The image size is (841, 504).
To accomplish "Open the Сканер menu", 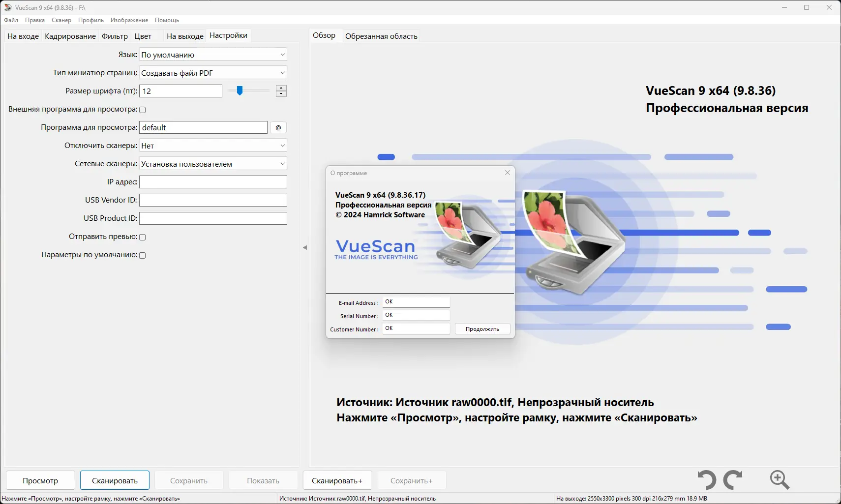I will [x=61, y=20].
